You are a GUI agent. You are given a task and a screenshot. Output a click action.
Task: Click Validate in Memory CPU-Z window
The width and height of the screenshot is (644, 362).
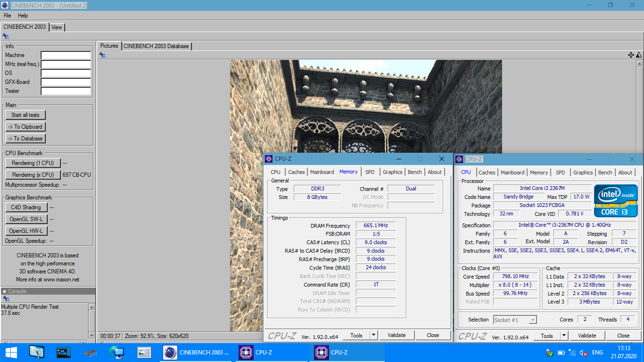pyautogui.click(x=396, y=335)
